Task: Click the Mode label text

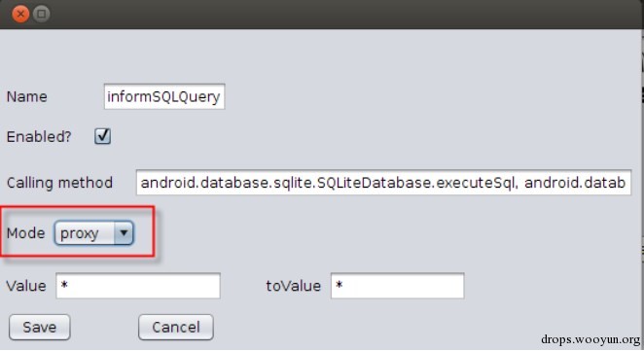Action: [25, 233]
